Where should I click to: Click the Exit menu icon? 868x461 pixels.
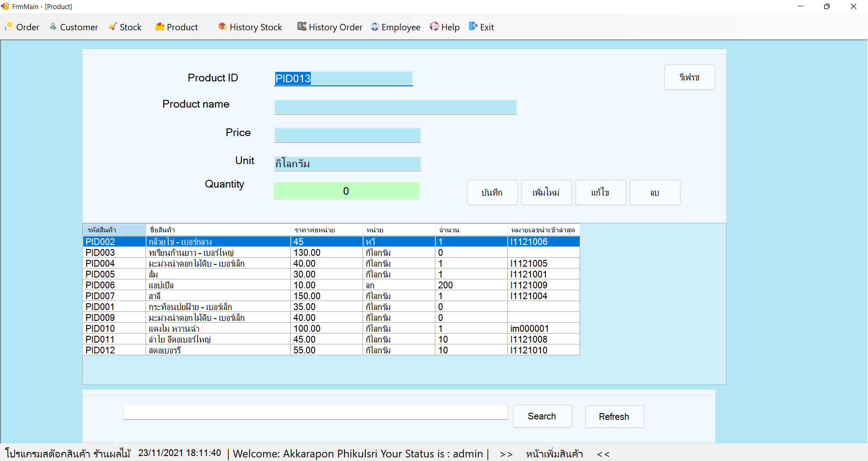(473, 27)
